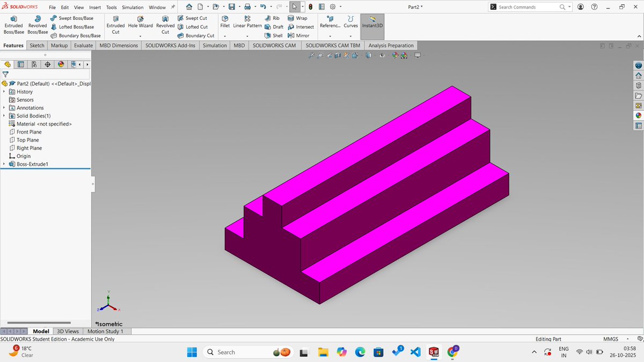Choose the Lofted Boss/Base tool

(x=72, y=27)
